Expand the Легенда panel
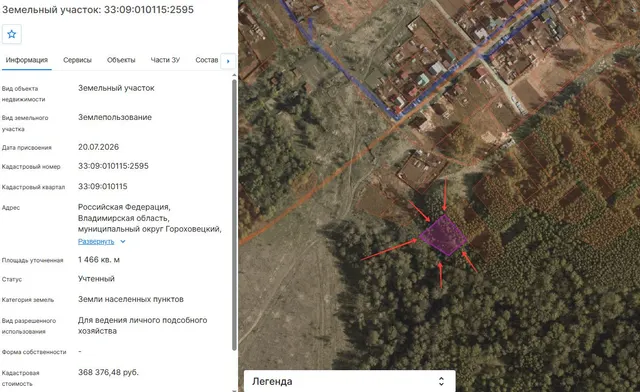Image resolution: width=640 pixels, height=392 pixels. tap(349, 381)
